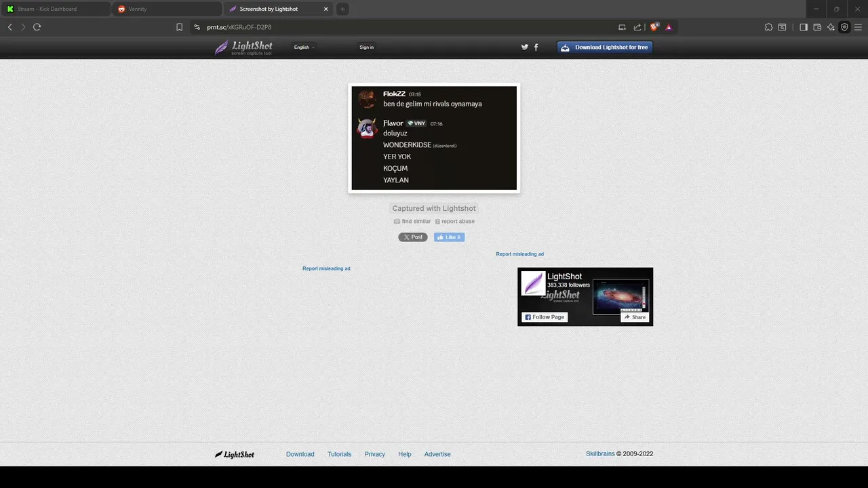Click Follow Page in LightShot widget
868x488 pixels.
pos(545,317)
